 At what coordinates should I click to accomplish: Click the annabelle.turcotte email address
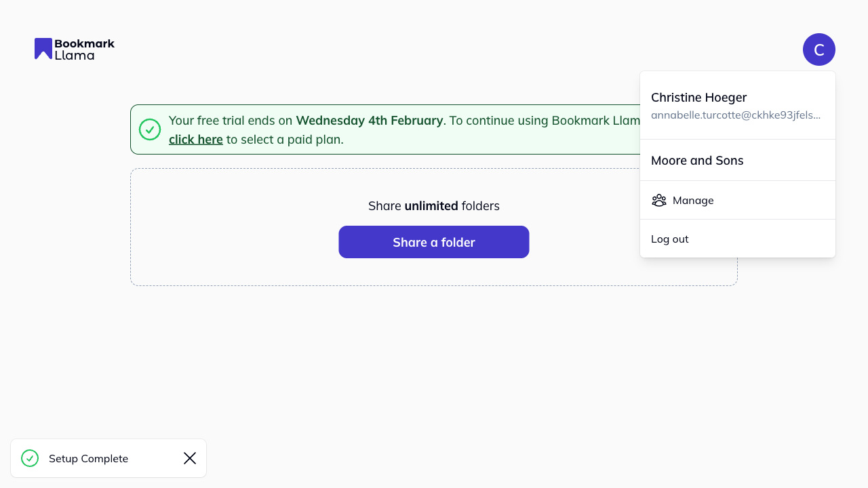click(x=735, y=115)
